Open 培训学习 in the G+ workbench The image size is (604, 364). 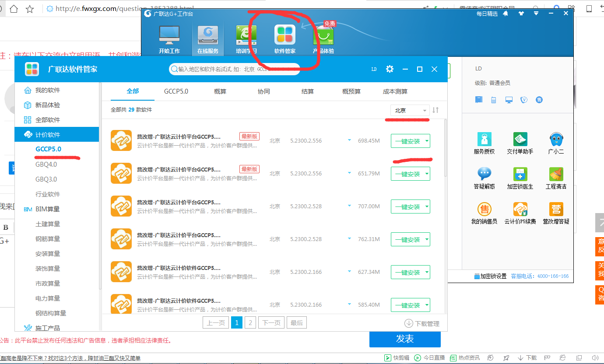coord(246,39)
